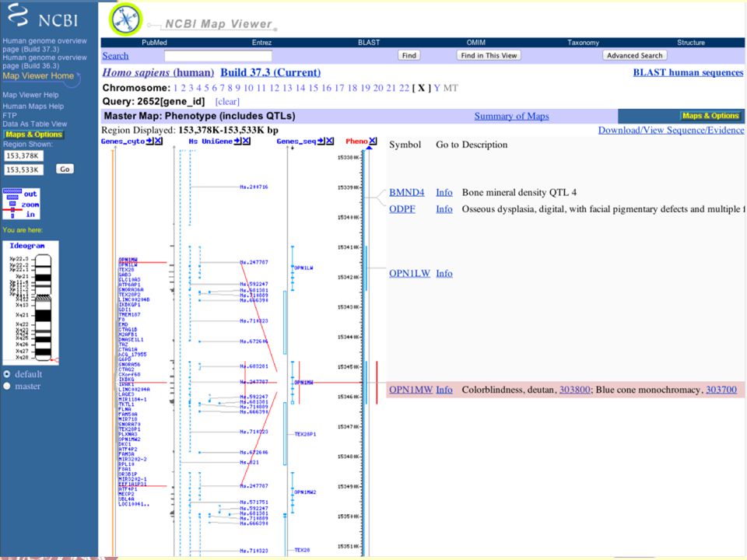
Task: Make Genes_cyto the master map via arrow icon
Action: [149, 141]
